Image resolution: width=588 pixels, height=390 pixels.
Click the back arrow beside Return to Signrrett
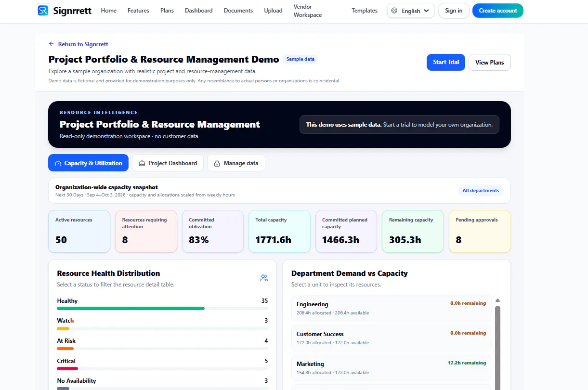pos(52,44)
